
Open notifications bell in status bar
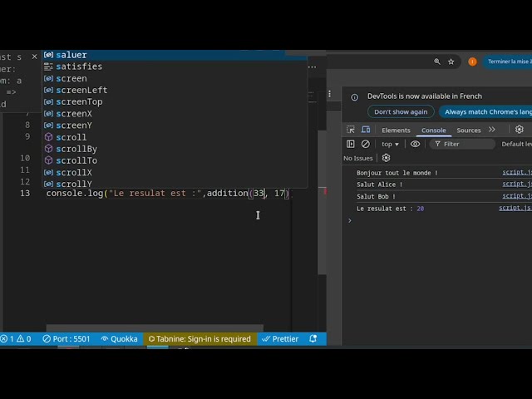[x=313, y=338]
